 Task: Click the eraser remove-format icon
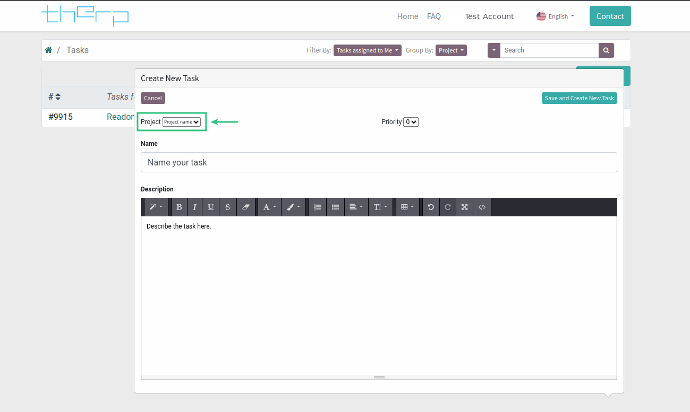click(x=245, y=207)
